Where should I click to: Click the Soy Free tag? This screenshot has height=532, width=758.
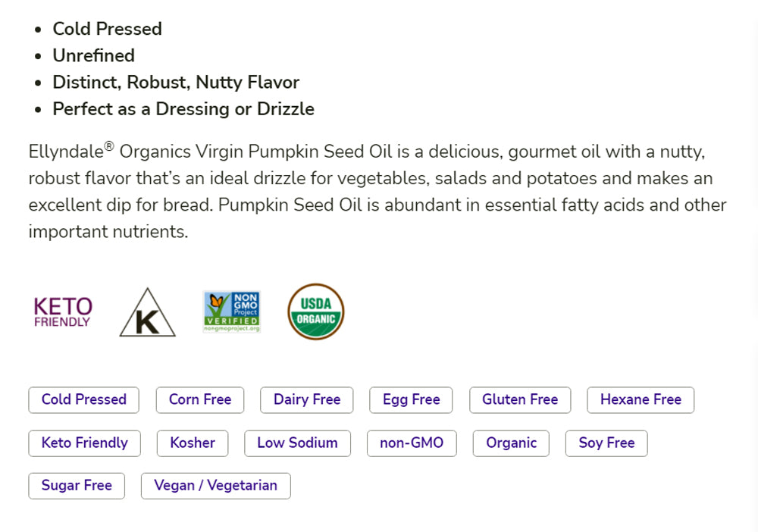coord(606,443)
